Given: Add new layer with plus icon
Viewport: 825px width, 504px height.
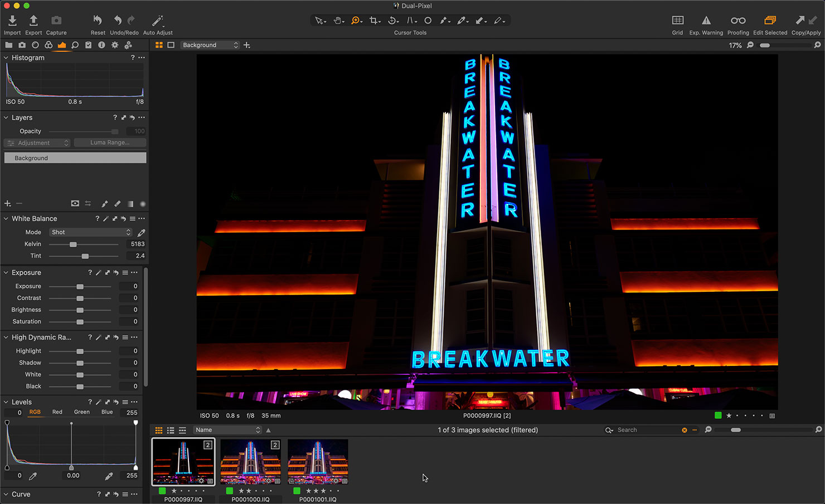Looking at the screenshot, I should tap(8, 204).
